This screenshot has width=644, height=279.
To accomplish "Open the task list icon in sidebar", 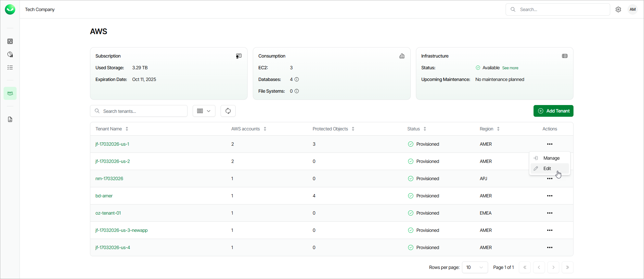I will (10, 67).
